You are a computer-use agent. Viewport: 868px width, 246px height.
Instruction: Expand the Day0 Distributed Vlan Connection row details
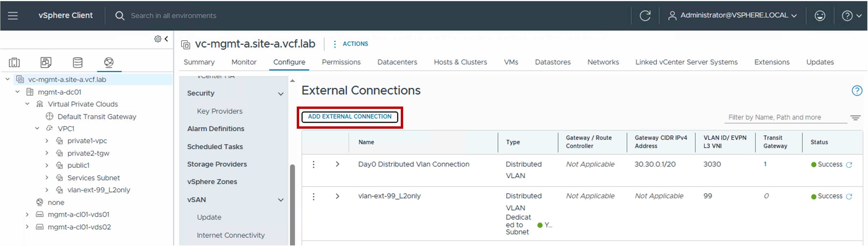click(337, 164)
